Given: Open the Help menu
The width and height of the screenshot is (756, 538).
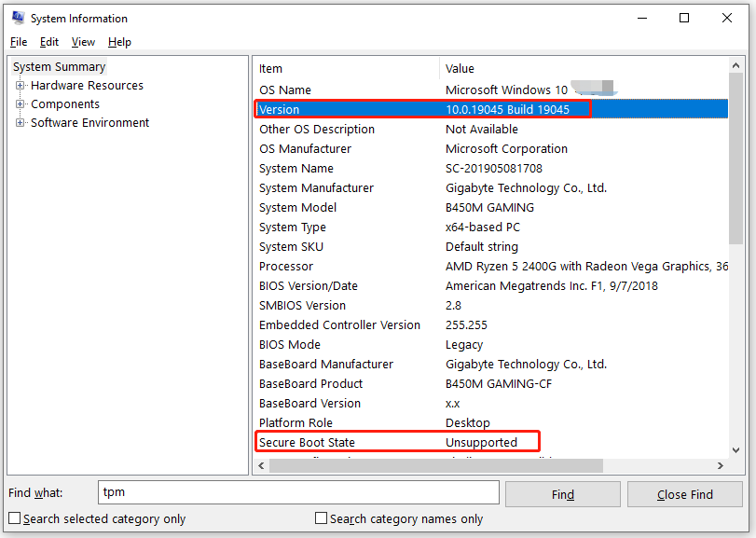Looking at the screenshot, I should click(119, 42).
